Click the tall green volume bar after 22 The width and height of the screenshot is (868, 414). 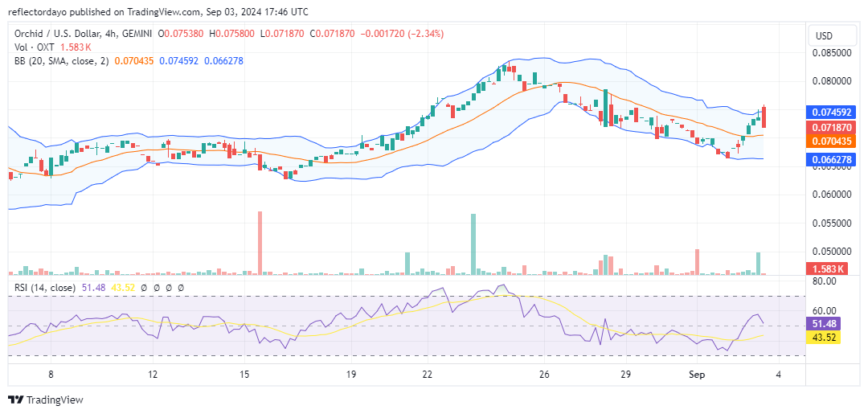coord(473,244)
